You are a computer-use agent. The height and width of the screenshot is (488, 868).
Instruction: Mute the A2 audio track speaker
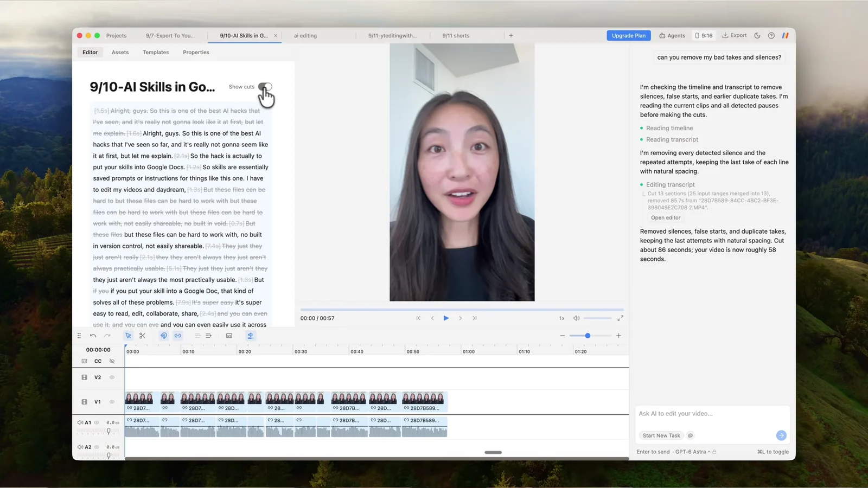(x=80, y=447)
